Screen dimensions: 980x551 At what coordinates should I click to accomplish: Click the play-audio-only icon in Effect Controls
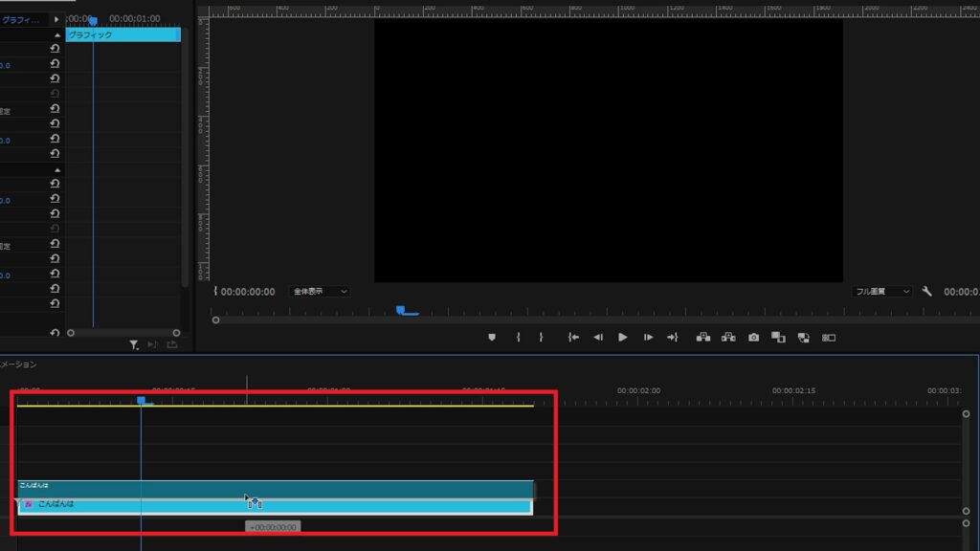tap(152, 344)
